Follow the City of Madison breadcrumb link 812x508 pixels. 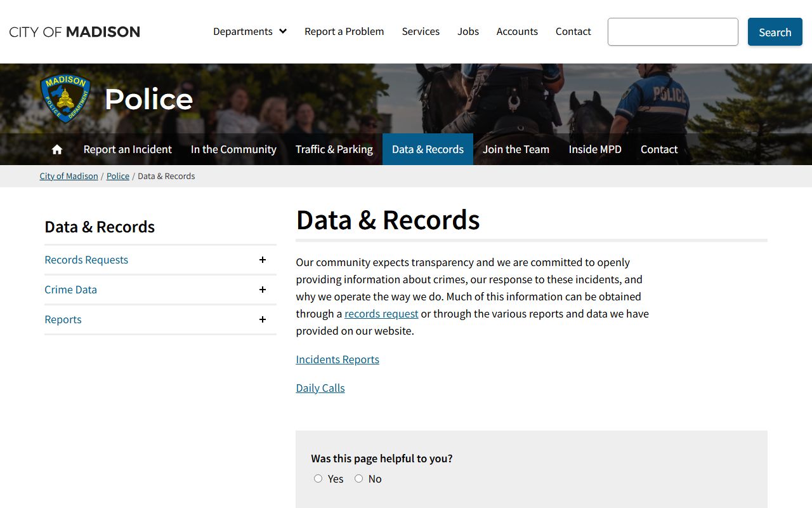tap(69, 176)
